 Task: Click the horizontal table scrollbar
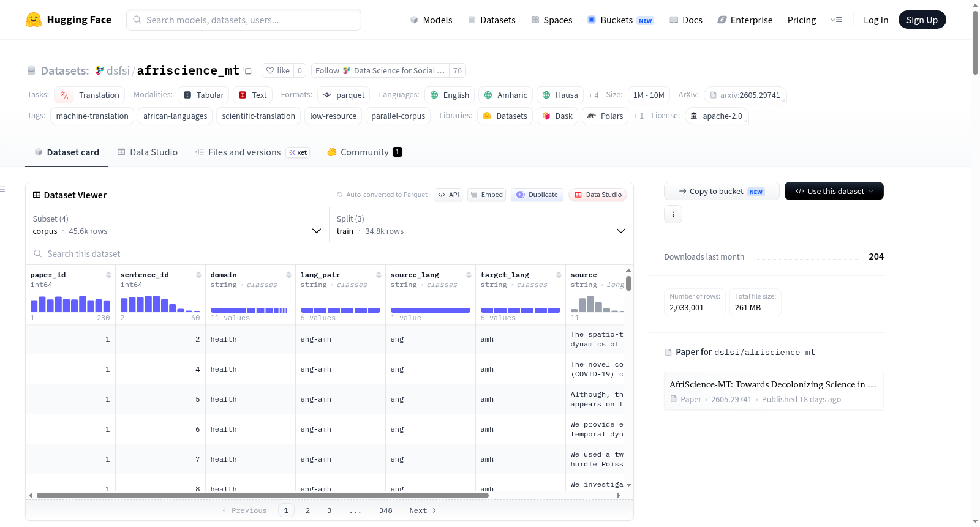262,495
